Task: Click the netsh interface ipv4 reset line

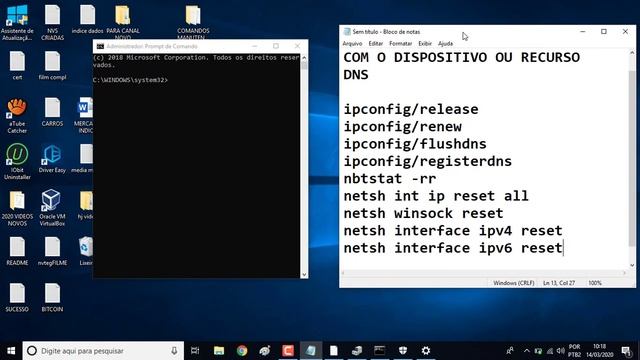Action: click(x=453, y=231)
